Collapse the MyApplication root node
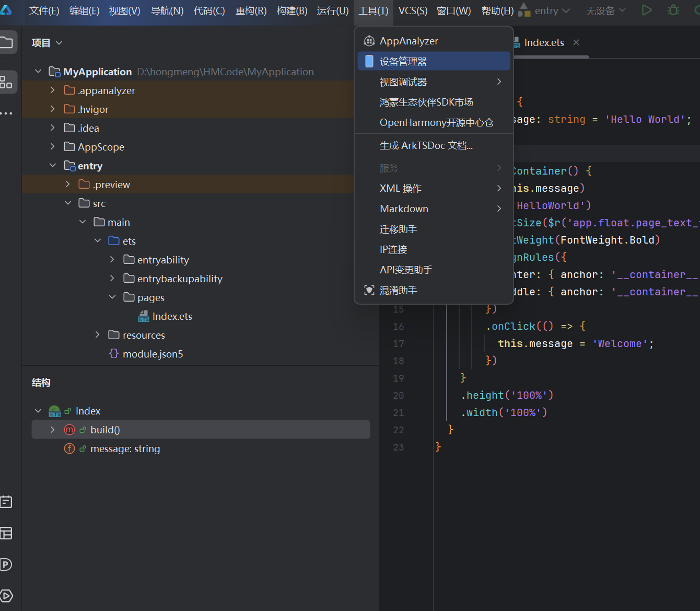Viewport: 700px width, 611px height. pyautogui.click(x=38, y=71)
